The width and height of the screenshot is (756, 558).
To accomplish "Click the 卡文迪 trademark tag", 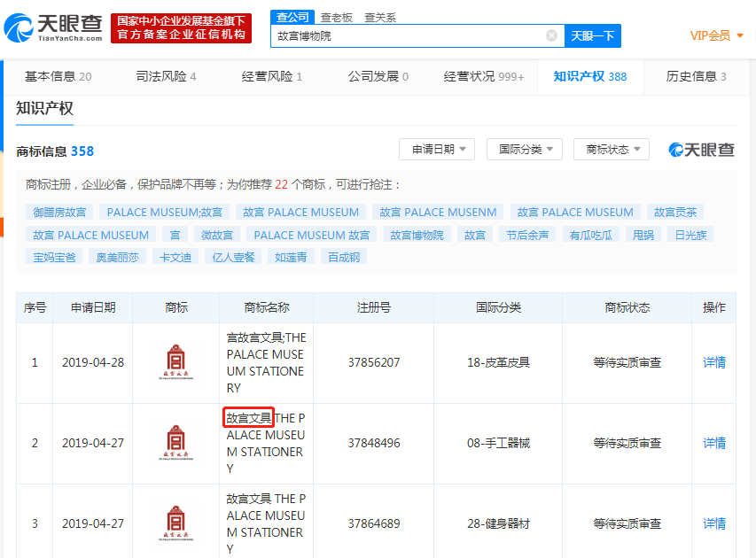I will point(175,258).
